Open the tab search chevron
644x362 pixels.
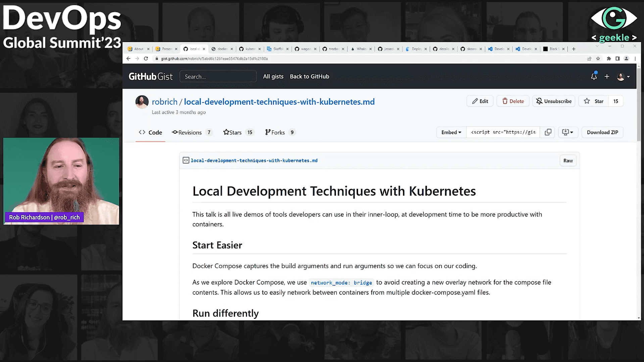point(597,46)
